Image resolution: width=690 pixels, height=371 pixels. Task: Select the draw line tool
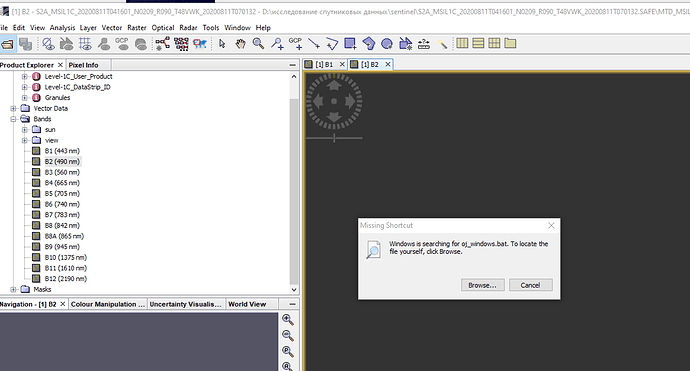(314, 44)
